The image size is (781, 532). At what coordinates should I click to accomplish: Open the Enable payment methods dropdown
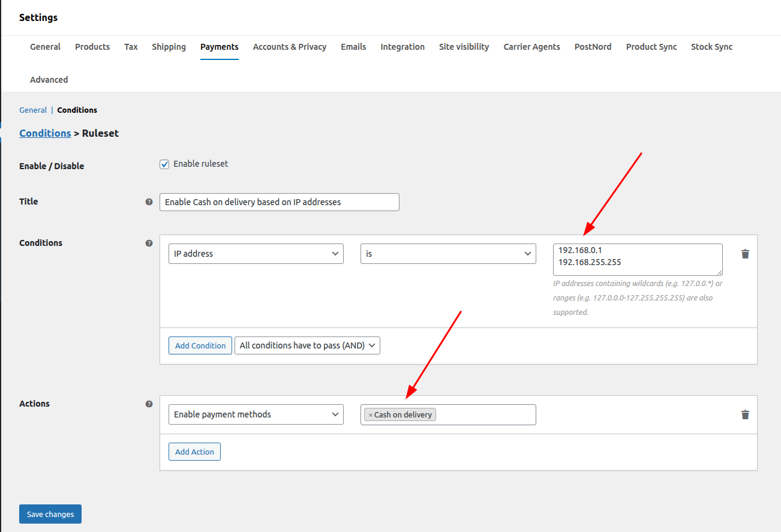(256, 414)
